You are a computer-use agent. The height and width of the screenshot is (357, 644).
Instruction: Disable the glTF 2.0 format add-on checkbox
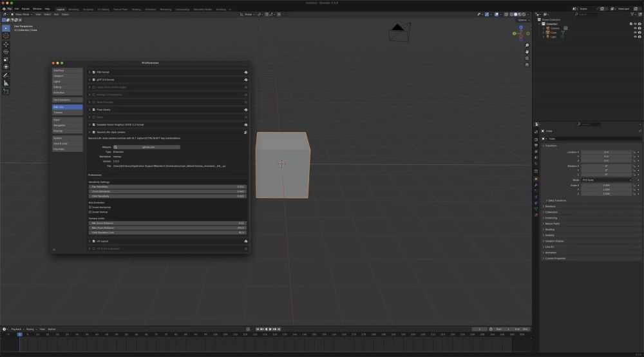tap(93, 80)
